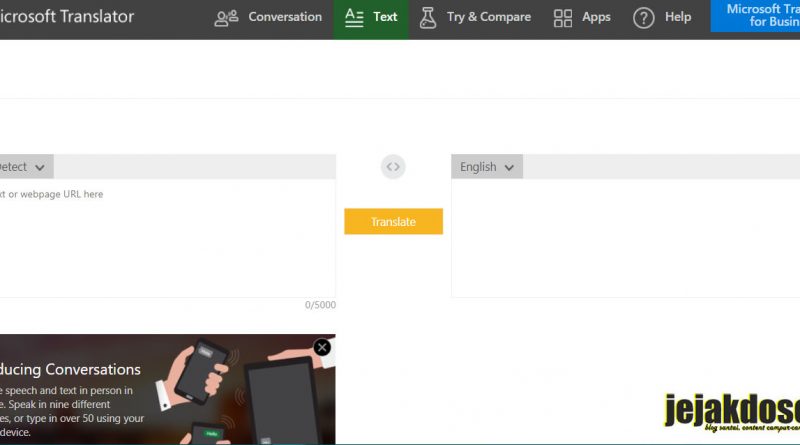Open the Conversation tab
The height and width of the screenshot is (445, 800).
tap(268, 17)
